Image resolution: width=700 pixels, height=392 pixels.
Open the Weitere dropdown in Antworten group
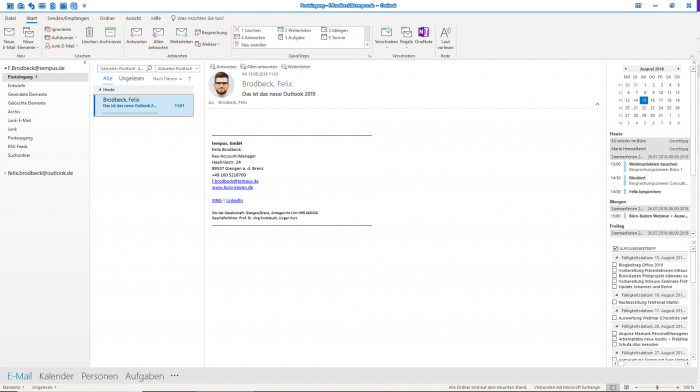point(208,44)
